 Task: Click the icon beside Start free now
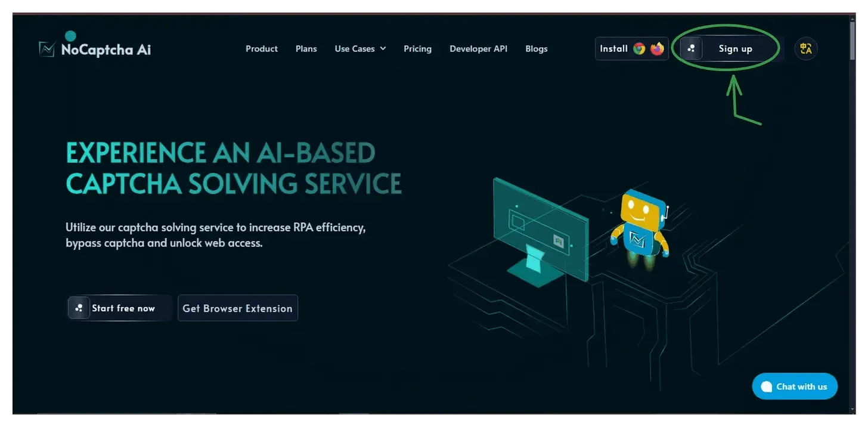tap(79, 308)
